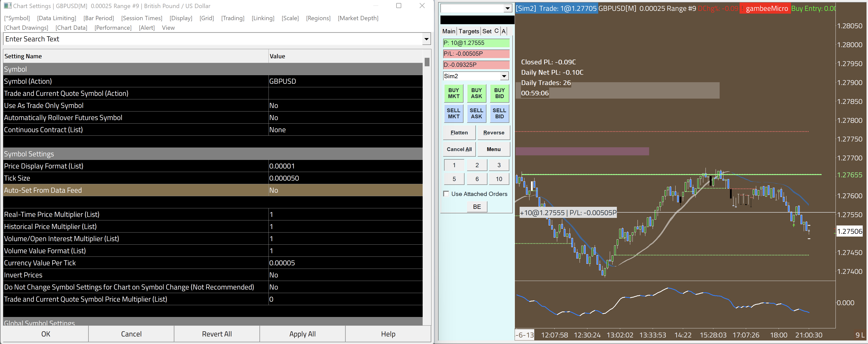Click the Apply All button
This screenshot has height=344, width=868.
(x=302, y=334)
